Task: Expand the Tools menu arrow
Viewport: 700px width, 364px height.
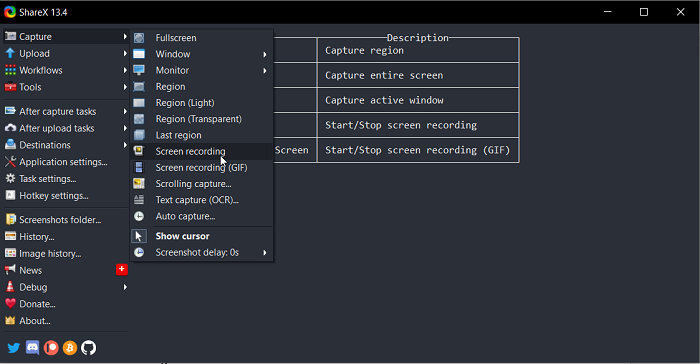Action: pyautogui.click(x=125, y=87)
